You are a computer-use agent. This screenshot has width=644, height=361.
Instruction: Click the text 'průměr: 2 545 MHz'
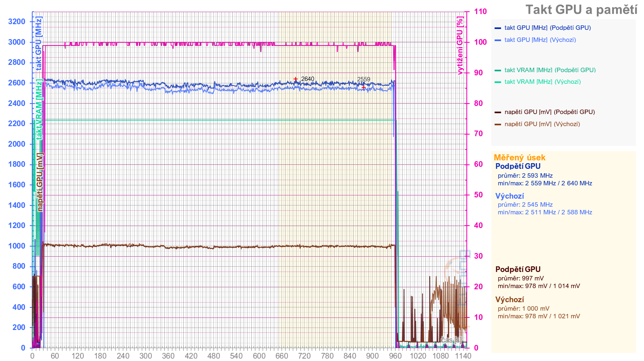(x=525, y=205)
